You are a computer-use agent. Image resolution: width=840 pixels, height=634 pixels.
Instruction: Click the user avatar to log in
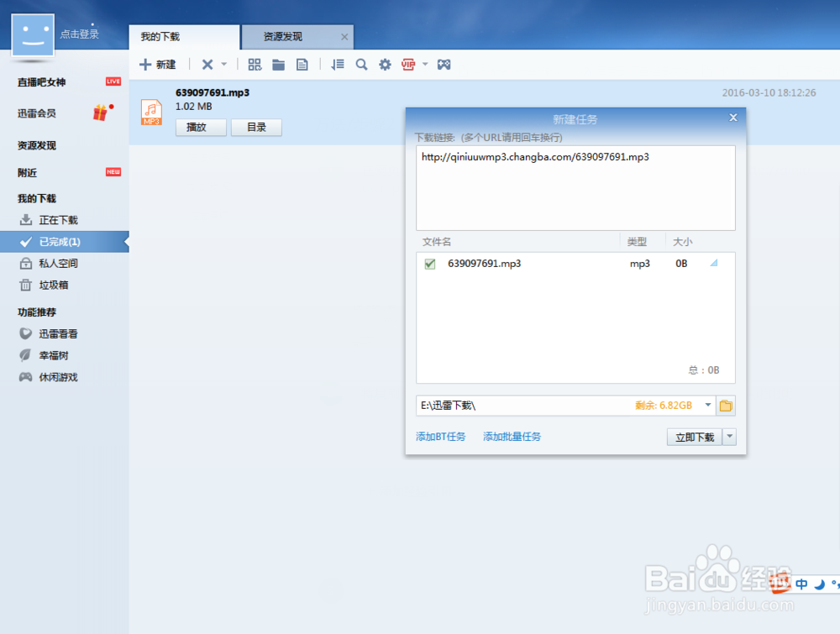coord(33,34)
